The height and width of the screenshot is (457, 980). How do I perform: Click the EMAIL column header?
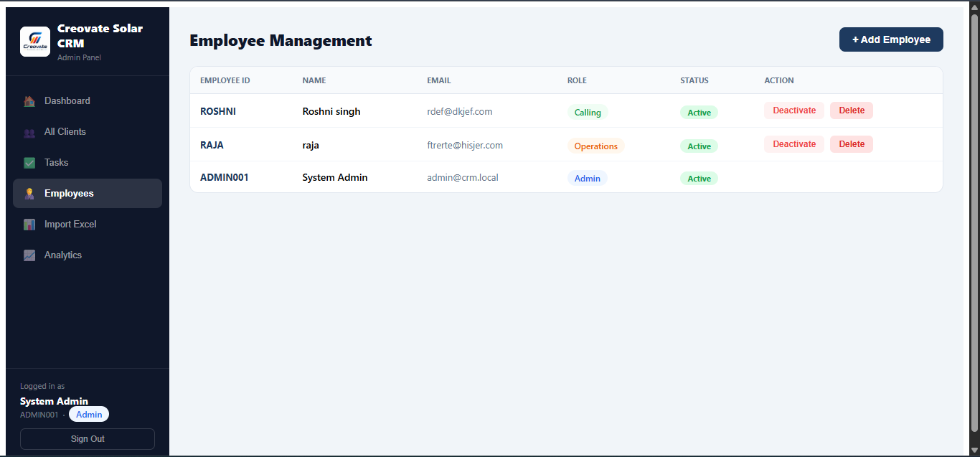439,80
